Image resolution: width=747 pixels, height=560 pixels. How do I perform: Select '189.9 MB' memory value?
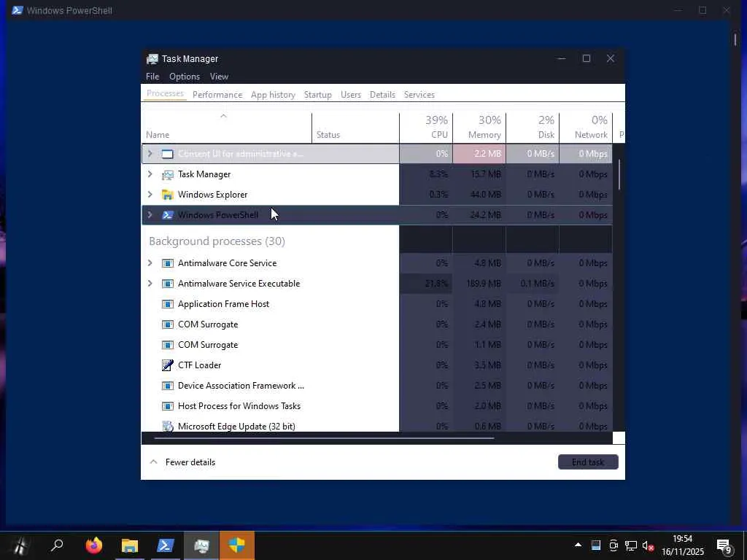point(484,284)
